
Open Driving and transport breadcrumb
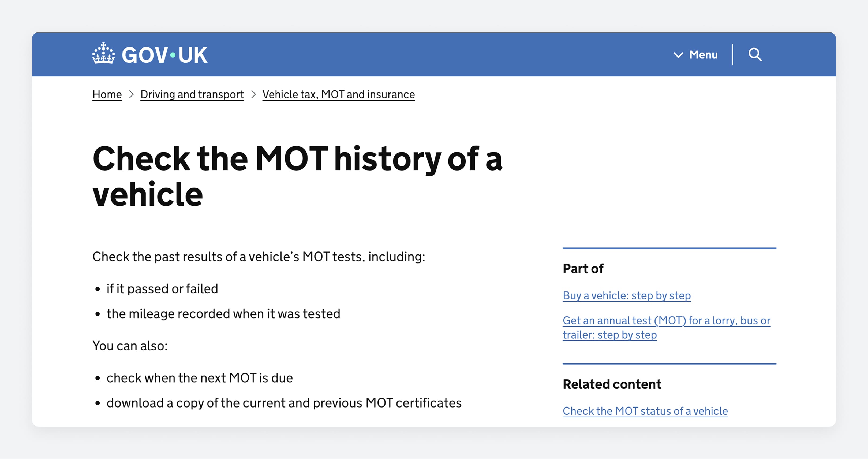[x=192, y=94]
